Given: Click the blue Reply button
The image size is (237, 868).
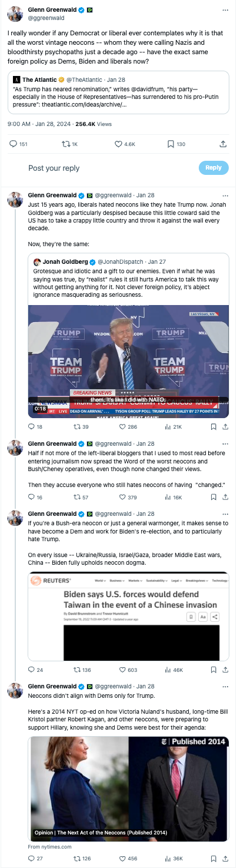Looking at the screenshot, I should pos(213,168).
